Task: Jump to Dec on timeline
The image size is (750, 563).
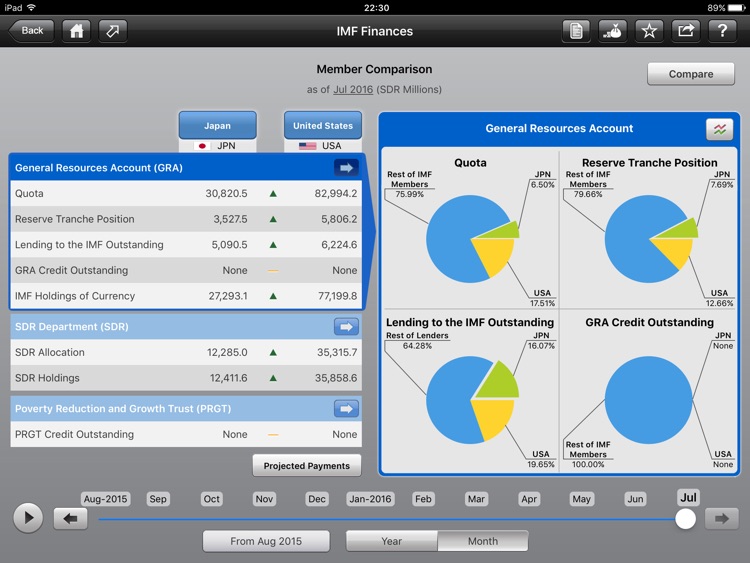Action: (317, 499)
